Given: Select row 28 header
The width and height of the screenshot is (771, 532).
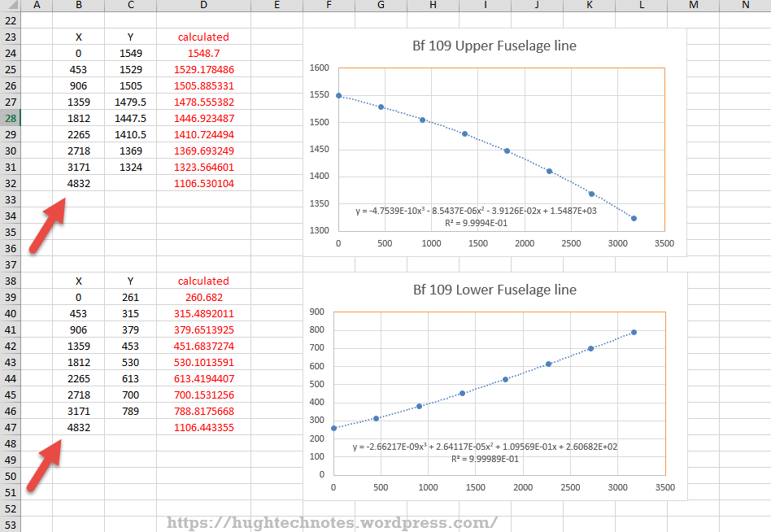Looking at the screenshot, I should (x=10, y=118).
